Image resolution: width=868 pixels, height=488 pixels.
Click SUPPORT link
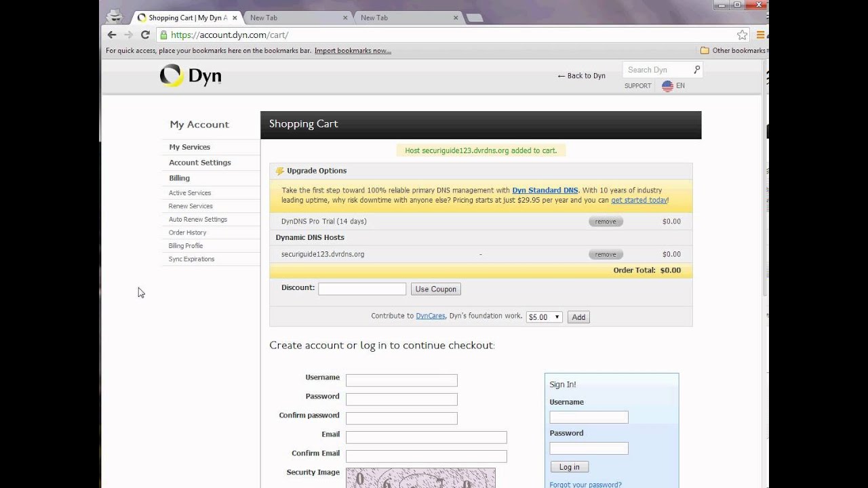click(637, 86)
